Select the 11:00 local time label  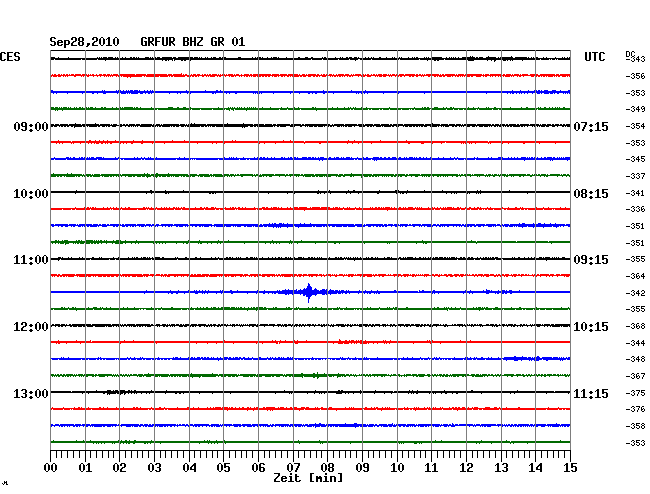click(31, 260)
